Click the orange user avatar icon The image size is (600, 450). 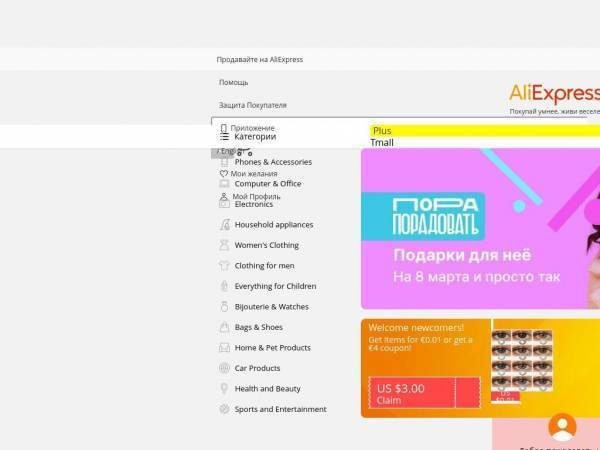pyautogui.click(x=562, y=426)
